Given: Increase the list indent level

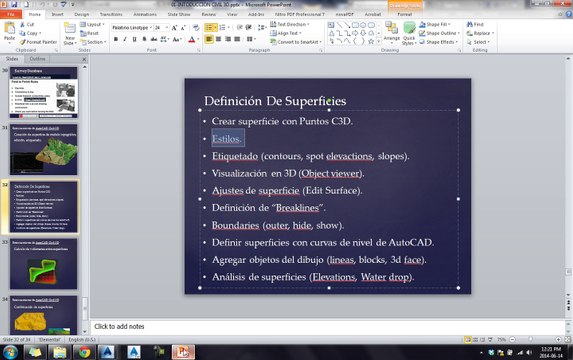Looking at the screenshot, I should (249, 27).
